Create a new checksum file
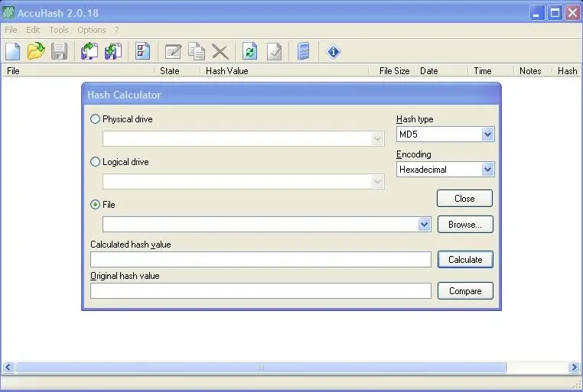 pyautogui.click(x=13, y=51)
